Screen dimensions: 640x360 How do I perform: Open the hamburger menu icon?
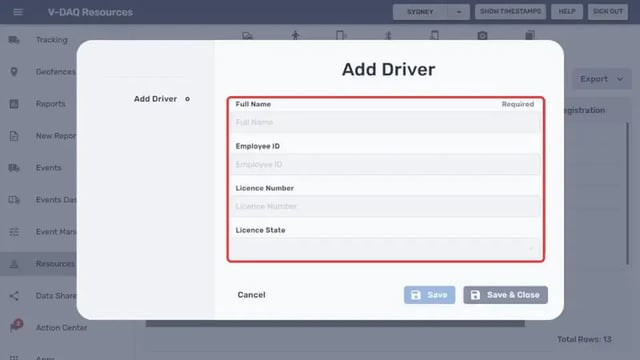[18, 12]
